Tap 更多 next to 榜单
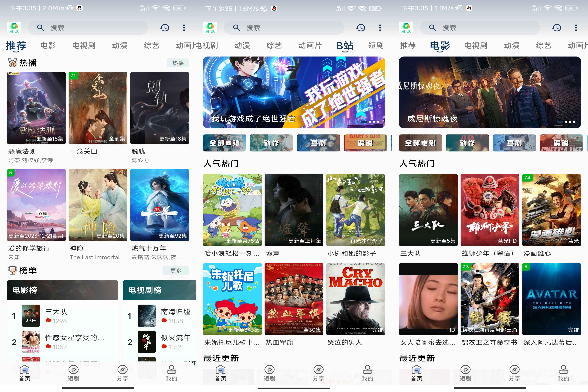 coord(176,270)
